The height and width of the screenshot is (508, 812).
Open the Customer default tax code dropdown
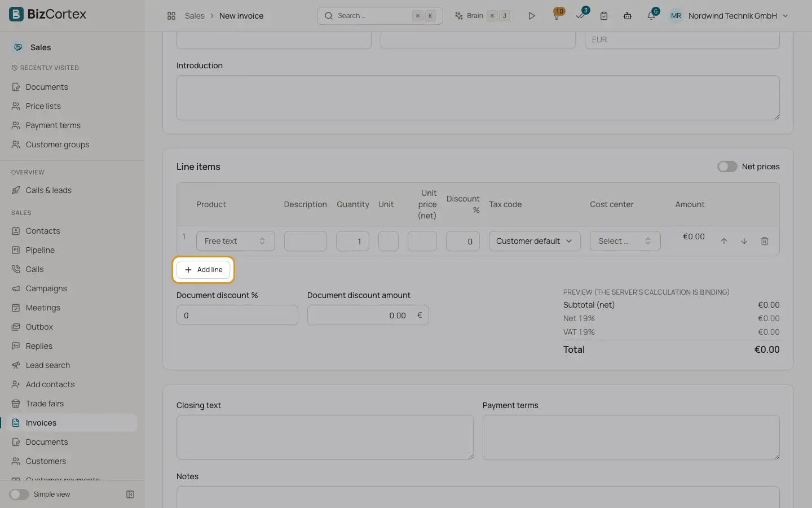click(535, 241)
